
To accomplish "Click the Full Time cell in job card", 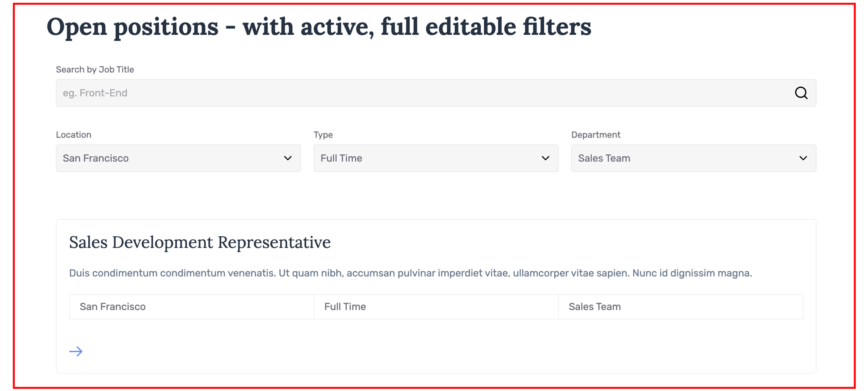I will [x=436, y=307].
